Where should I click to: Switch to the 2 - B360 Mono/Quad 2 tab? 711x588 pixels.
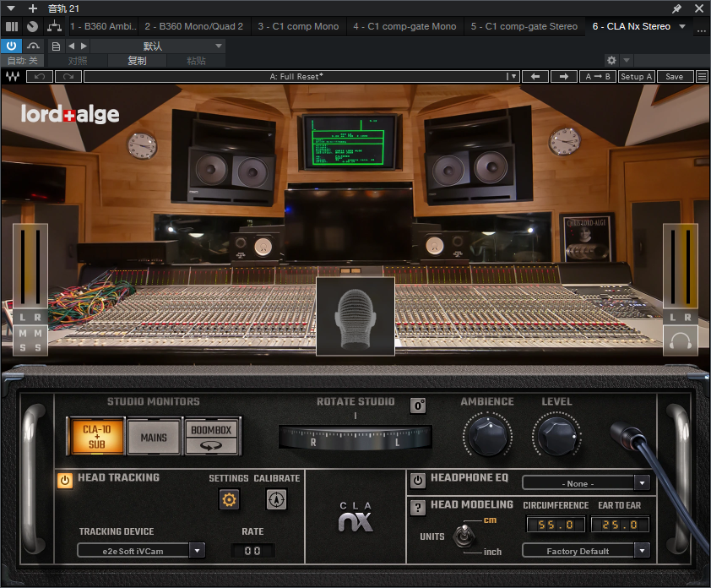[x=193, y=26]
